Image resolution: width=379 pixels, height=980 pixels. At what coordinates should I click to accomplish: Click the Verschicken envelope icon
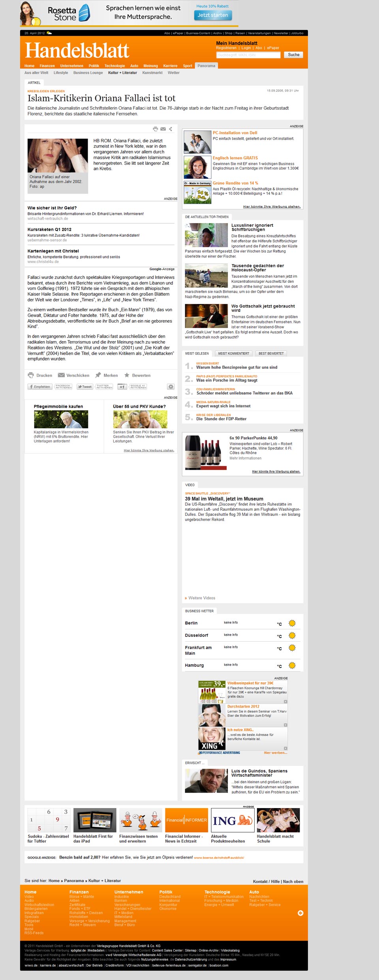[x=61, y=375]
